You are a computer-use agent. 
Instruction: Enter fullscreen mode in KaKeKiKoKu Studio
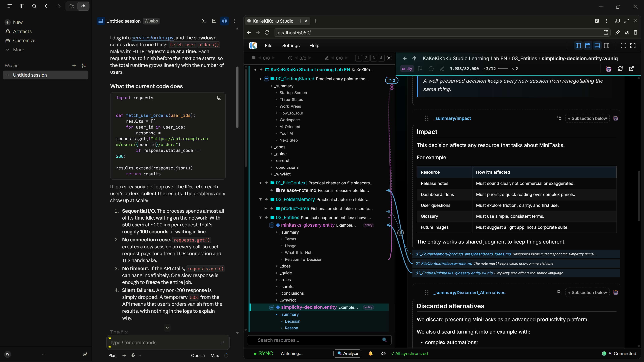[633, 45]
